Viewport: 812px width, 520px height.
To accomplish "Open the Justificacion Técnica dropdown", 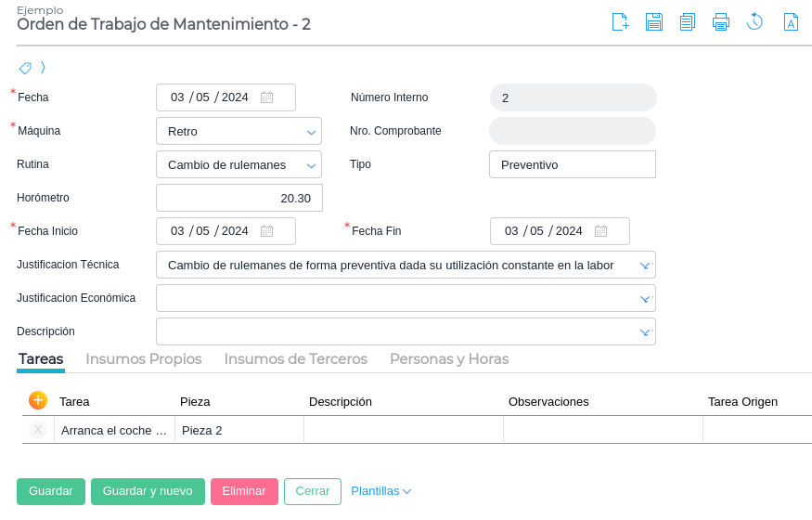I will 645,266.
